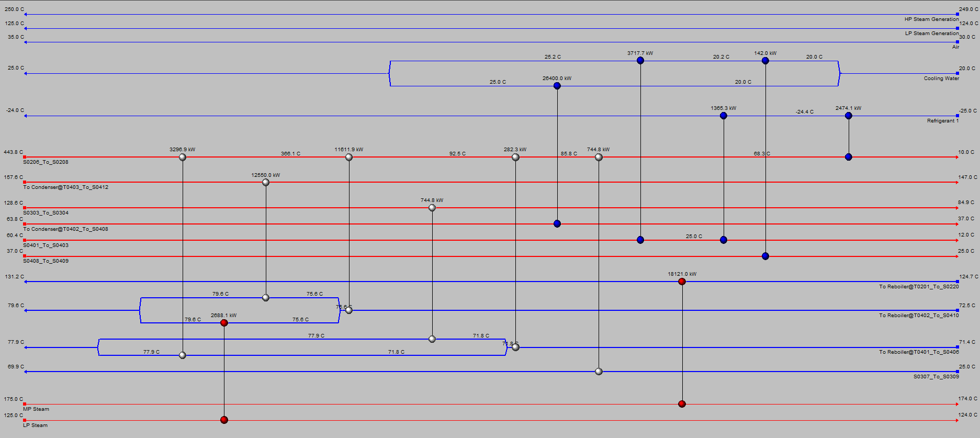Click the red heater node on MP Steam stream

682,404
